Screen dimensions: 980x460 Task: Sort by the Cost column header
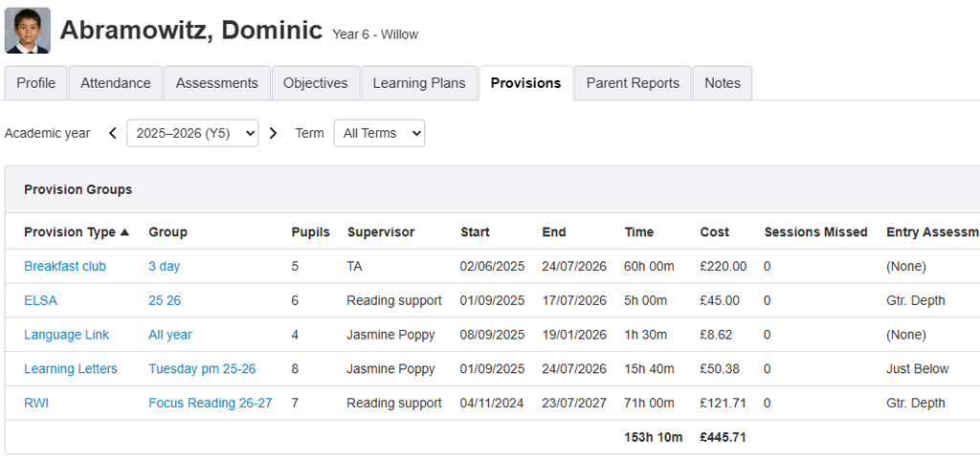[x=714, y=232]
